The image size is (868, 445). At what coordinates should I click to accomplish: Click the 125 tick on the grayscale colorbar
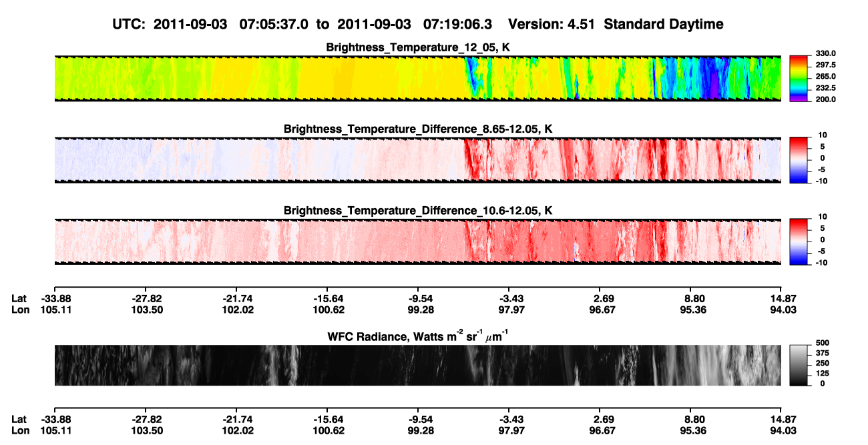tap(823, 373)
